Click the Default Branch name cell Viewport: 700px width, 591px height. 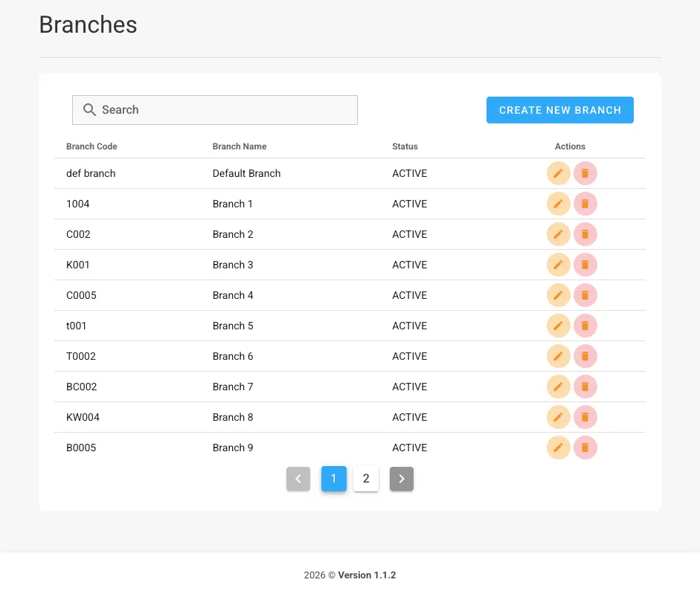[246, 173]
